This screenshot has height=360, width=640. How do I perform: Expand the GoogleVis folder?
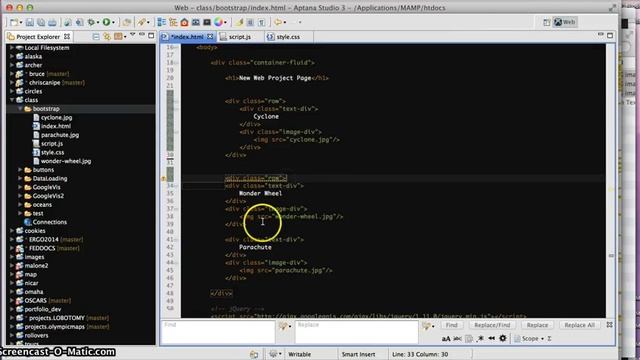click(x=20, y=187)
